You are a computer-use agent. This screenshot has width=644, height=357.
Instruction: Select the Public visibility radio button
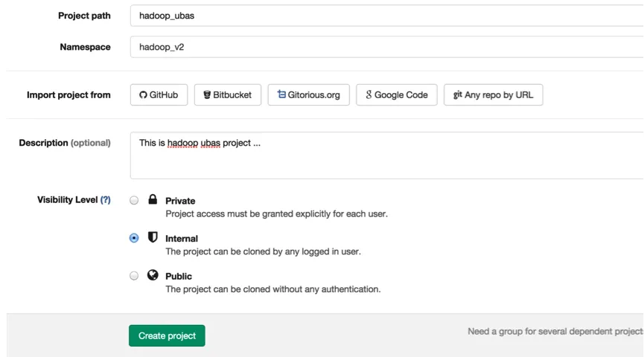[x=134, y=275]
